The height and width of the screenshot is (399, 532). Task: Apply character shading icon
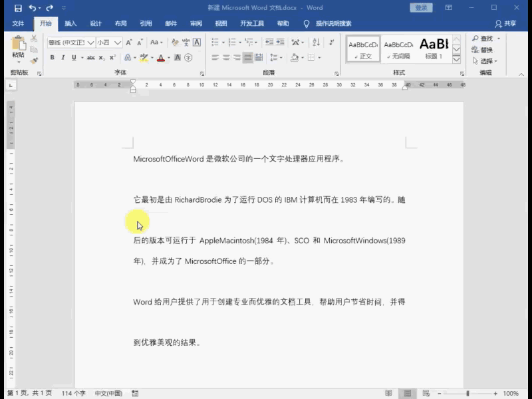coord(178,58)
